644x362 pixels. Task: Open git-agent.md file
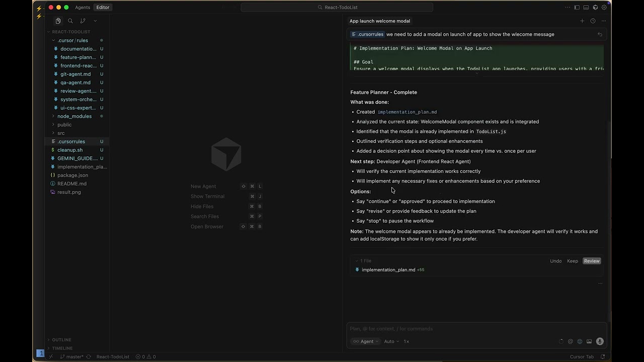tap(75, 74)
